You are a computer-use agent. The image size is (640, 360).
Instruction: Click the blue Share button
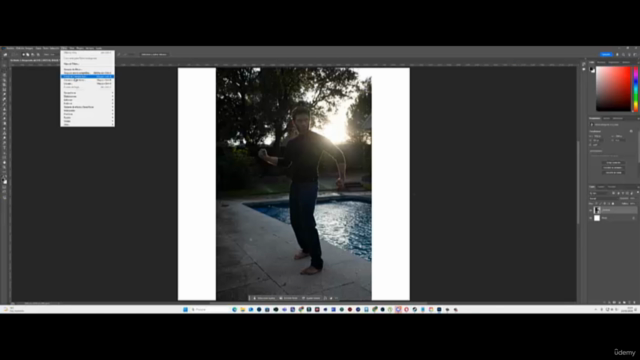click(x=606, y=54)
